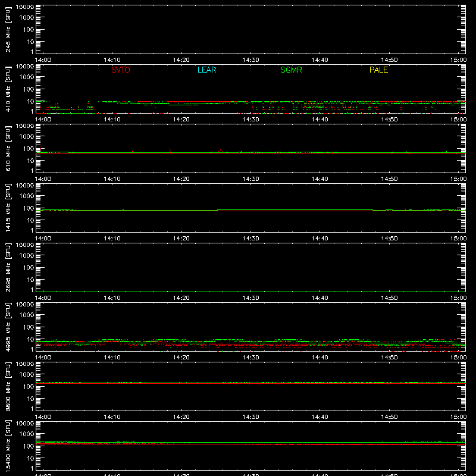This screenshot has height=476, width=476.
Task: Select the 410 MHz [SFU] axis title
Action: pyautogui.click(x=8, y=89)
